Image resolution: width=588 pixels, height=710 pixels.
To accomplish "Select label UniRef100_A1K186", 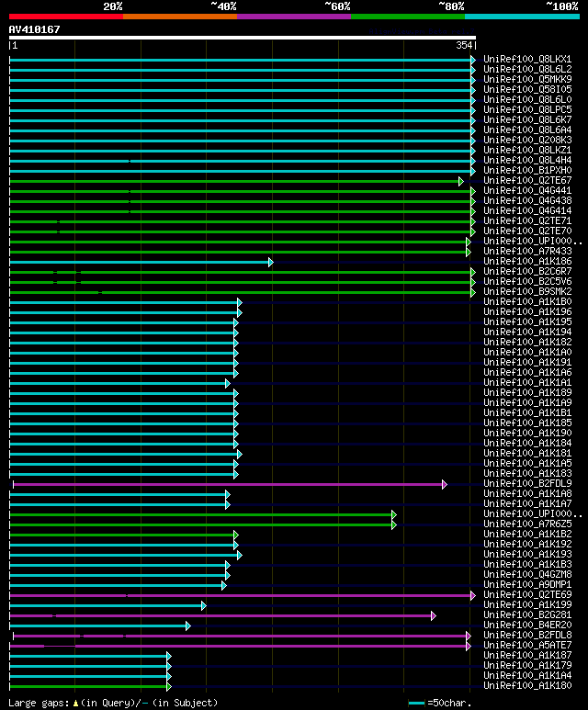I will pos(527,261).
